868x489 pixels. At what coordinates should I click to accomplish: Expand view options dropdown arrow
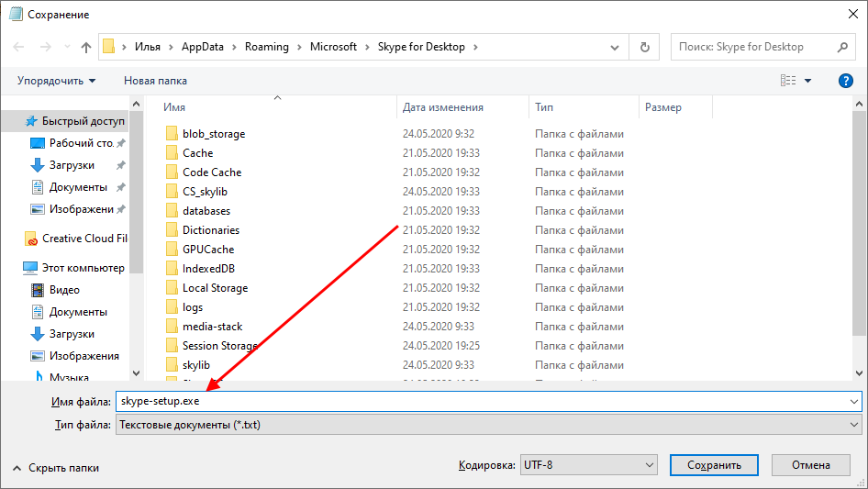tap(808, 81)
